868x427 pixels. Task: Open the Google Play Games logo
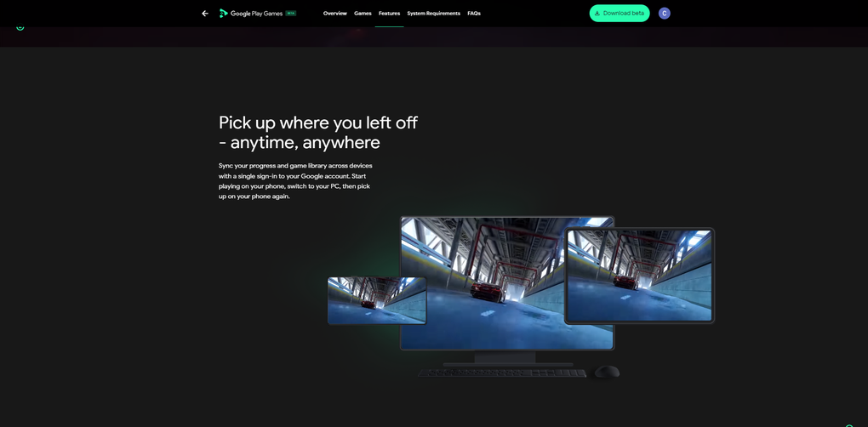pos(251,14)
